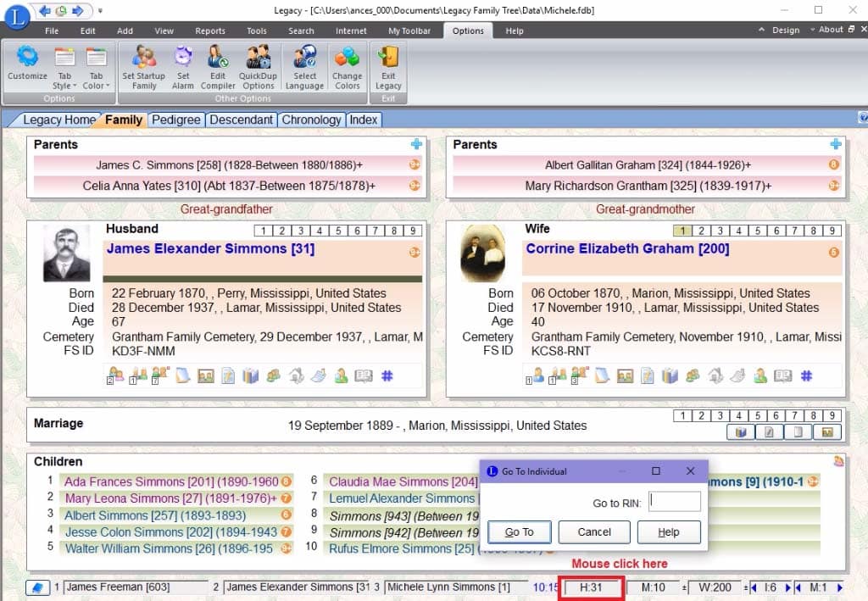Switch to the Chronology tab
The width and height of the screenshot is (868, 601).
(x=311, y=120)
